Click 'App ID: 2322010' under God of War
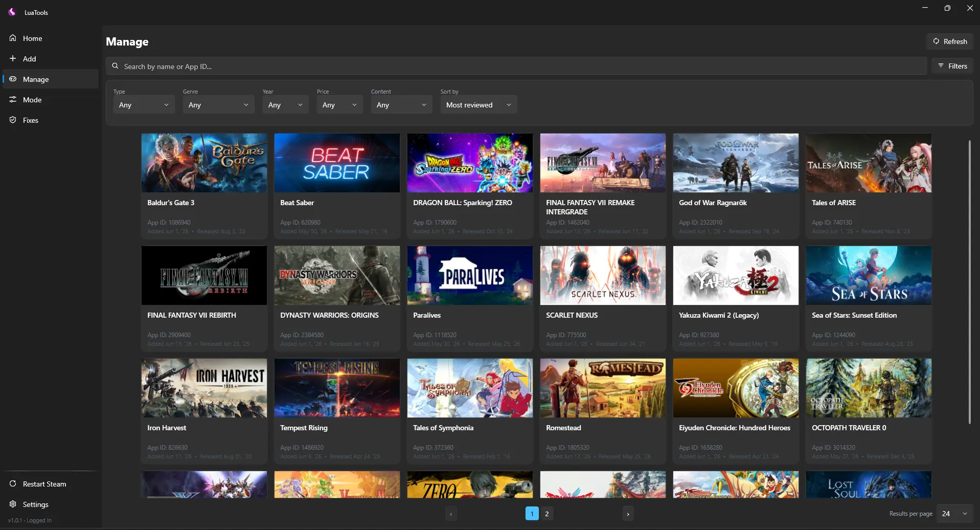The width and height of the screenshot is (980, 530). 700,223
